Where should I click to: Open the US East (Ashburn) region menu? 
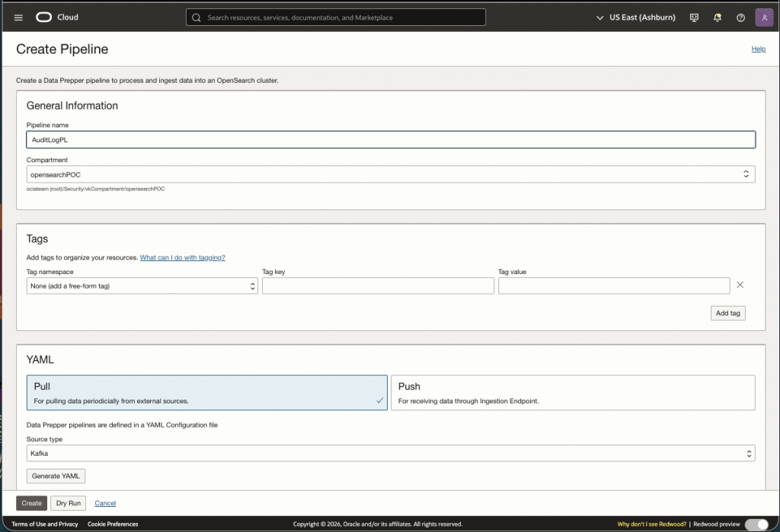point(637,18)
